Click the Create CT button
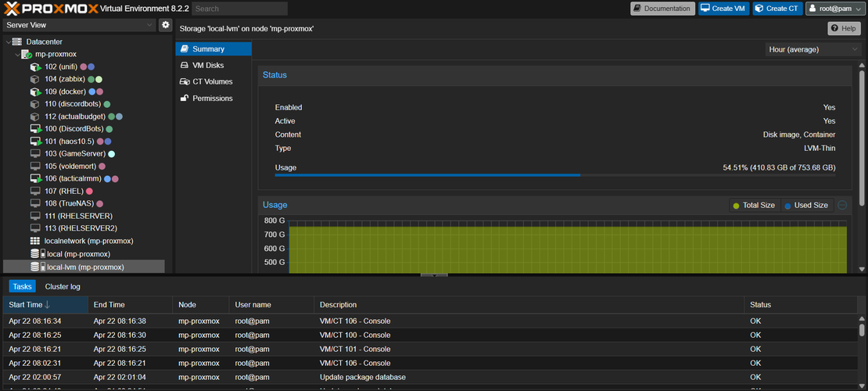 (x=777, y=9)
